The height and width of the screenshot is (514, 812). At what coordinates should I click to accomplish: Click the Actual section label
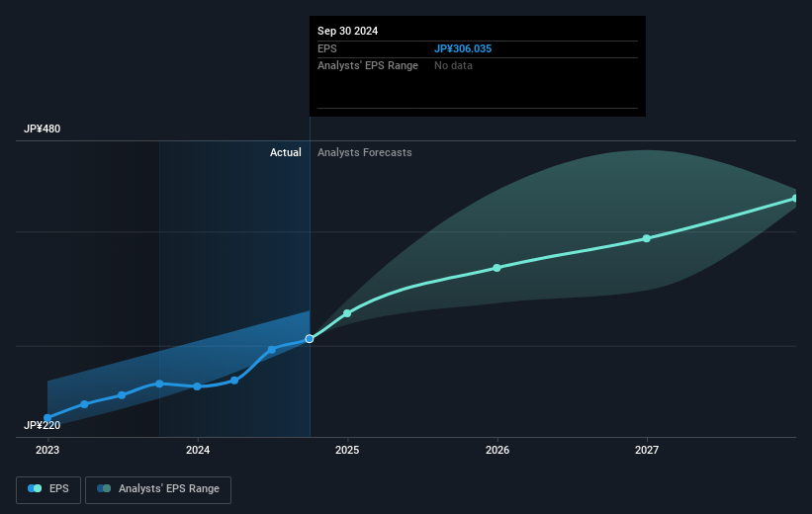pos(286,152)
